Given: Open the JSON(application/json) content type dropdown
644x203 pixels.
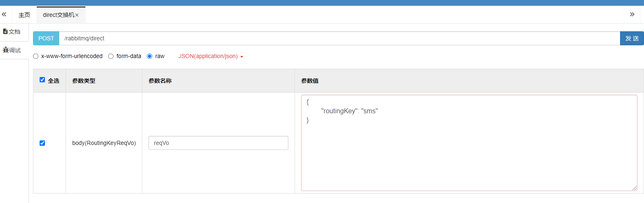Looking at the screenshot, I should [211, 56].
